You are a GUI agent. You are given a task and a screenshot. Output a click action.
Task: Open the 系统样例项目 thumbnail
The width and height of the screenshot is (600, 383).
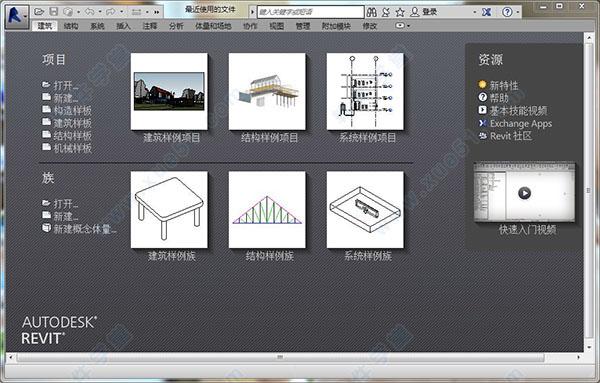coord(365,91)
